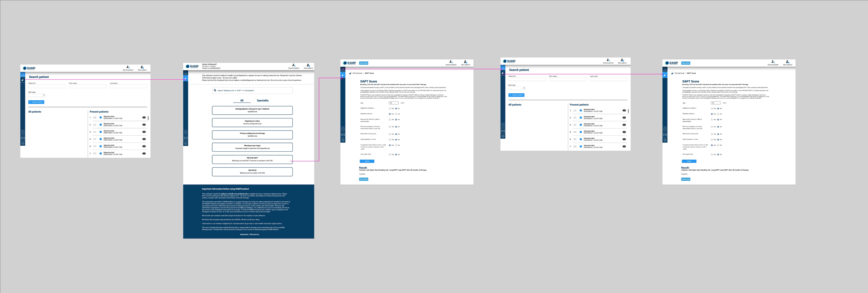This screenshot has height=293, width=868.
Task: Check blue box for patient 3 in leftmost frame
Action: pos(100,132)
